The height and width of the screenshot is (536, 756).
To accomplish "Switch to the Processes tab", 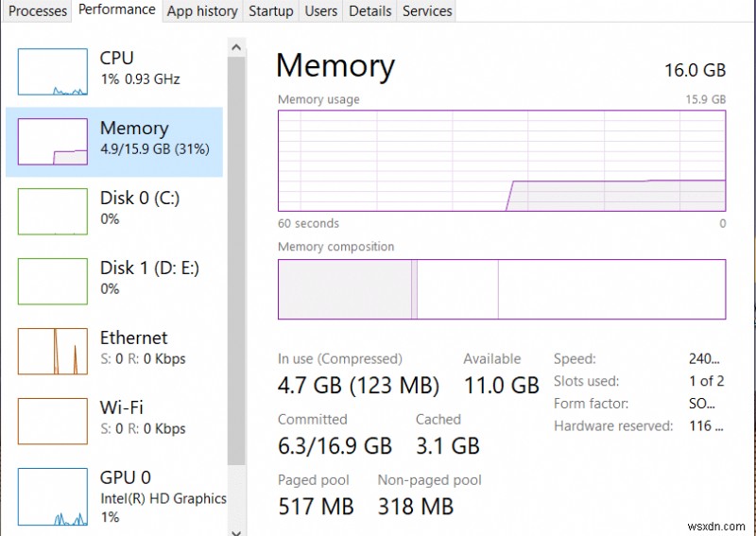I will click(x=38, y=11).
